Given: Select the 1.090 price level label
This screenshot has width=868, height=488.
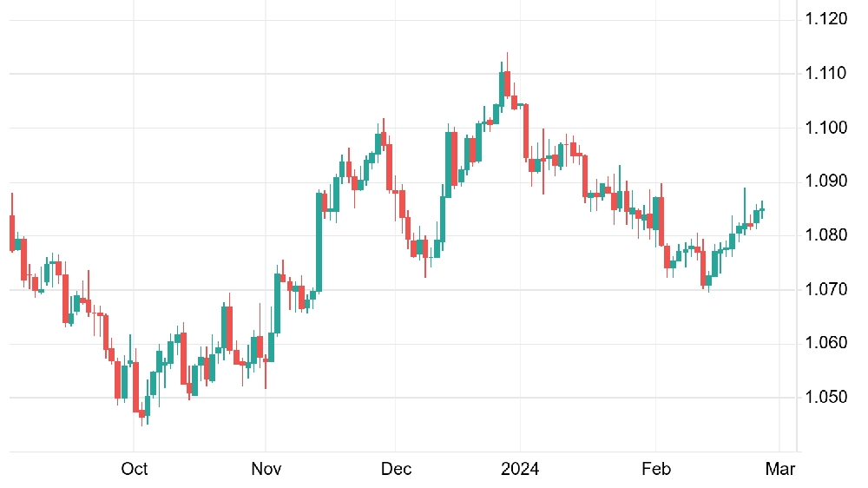Looking at the screenshot, I should 826,181.
